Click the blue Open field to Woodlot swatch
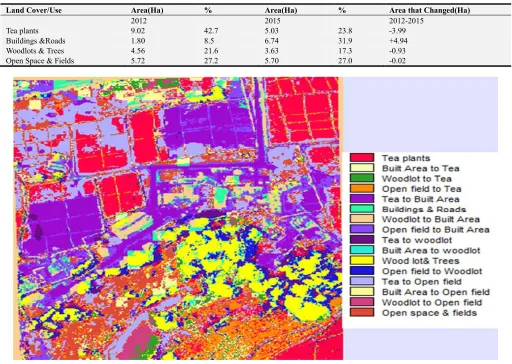This screenshot has width=512, height=364. point(362,271)
